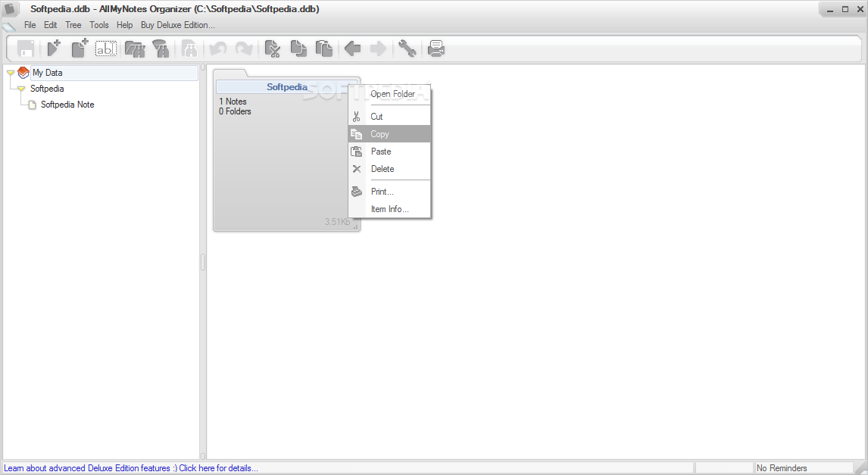Choose Delete in context menu
This screenshot has height=475, width=868.
(x=390, y=169)
